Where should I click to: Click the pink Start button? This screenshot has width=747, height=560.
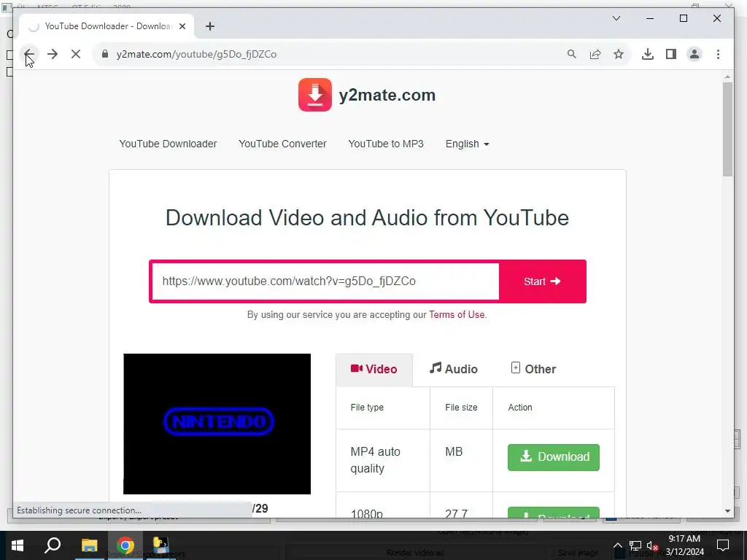pos(542,281)
